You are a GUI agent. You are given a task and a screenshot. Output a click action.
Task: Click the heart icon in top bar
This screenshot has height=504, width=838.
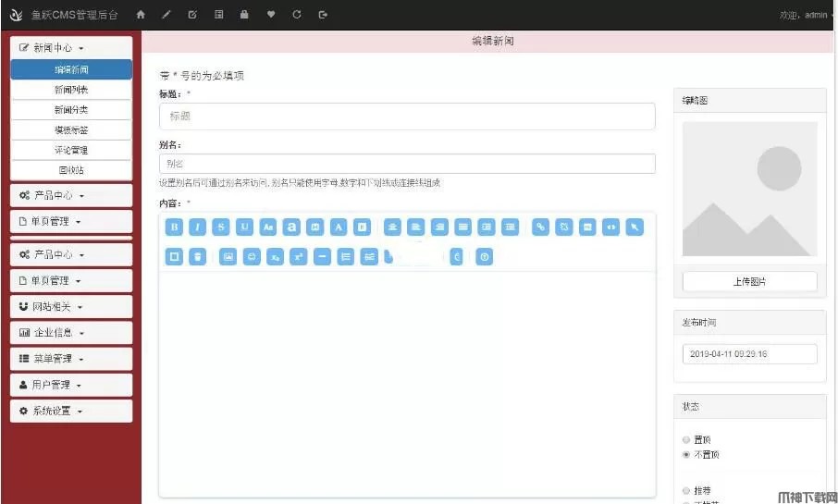click(x=271, y=15)
